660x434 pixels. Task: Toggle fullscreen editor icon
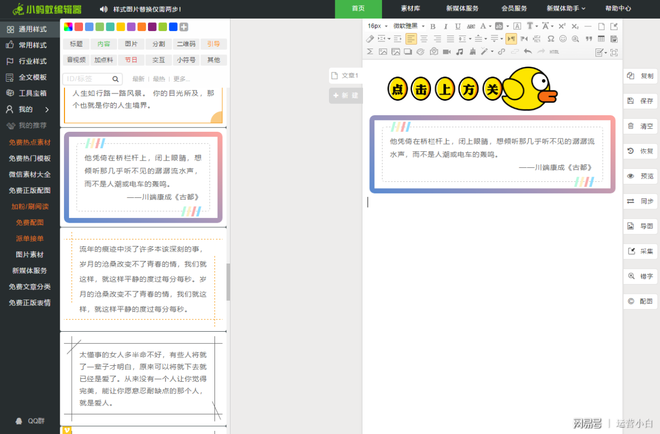pyautogui.click(x=614, y=52)
